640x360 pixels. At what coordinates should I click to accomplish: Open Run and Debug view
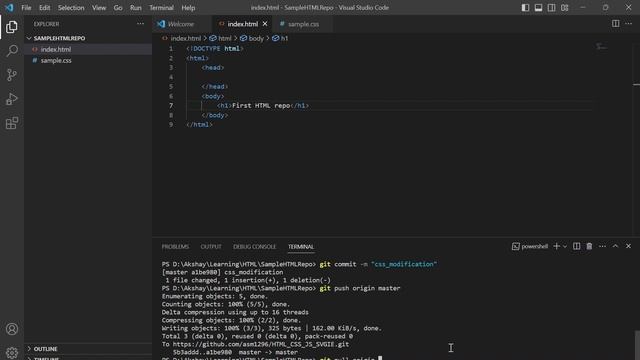12,99
